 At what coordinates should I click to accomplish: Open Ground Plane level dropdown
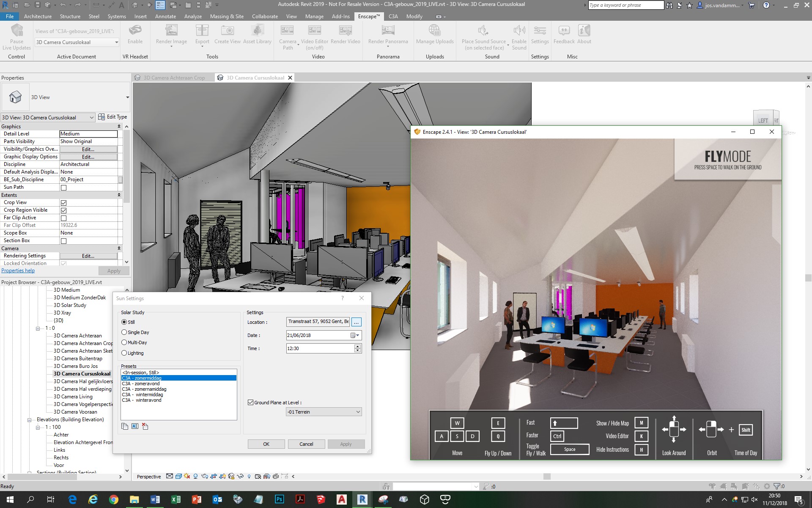tap(324, 412)
